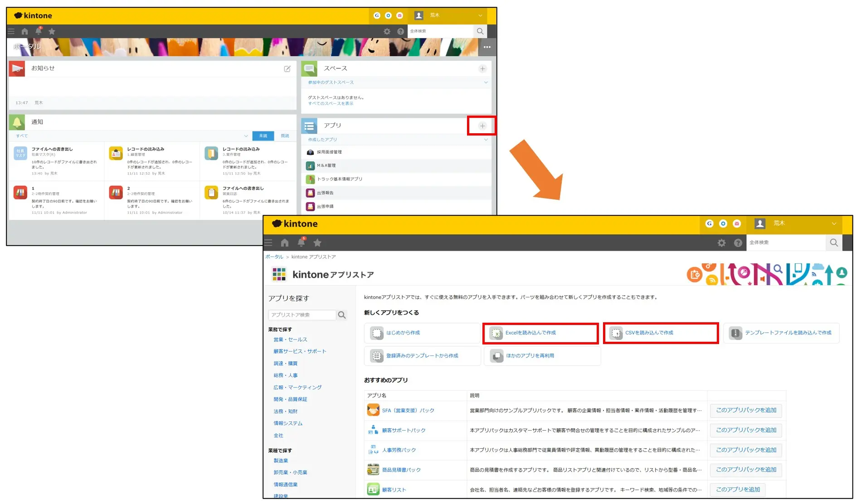Switch to the 未読 notifications tab

point(263,136)
